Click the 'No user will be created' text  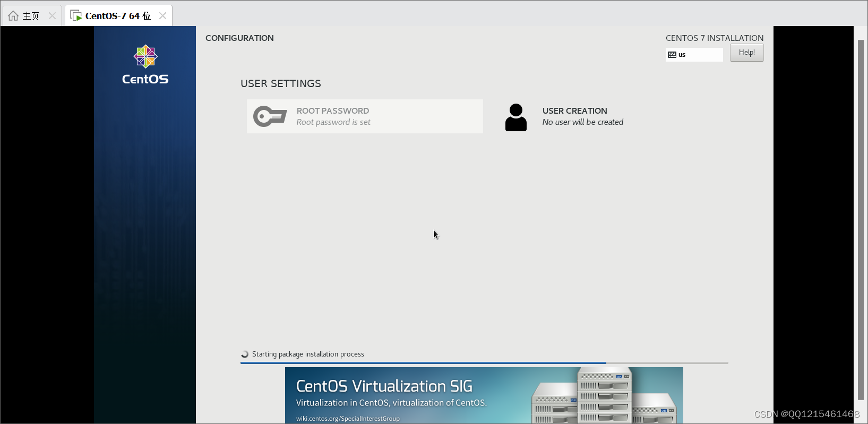(583, 122)
